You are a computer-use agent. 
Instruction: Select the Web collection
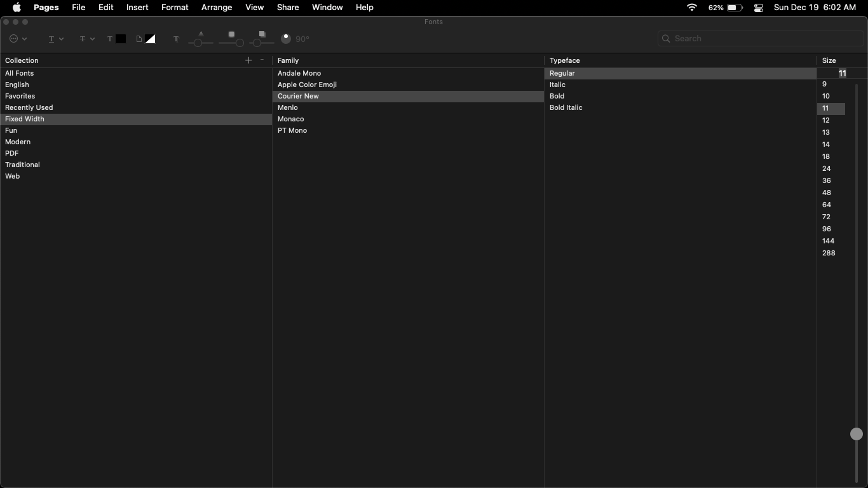point(136,177)
